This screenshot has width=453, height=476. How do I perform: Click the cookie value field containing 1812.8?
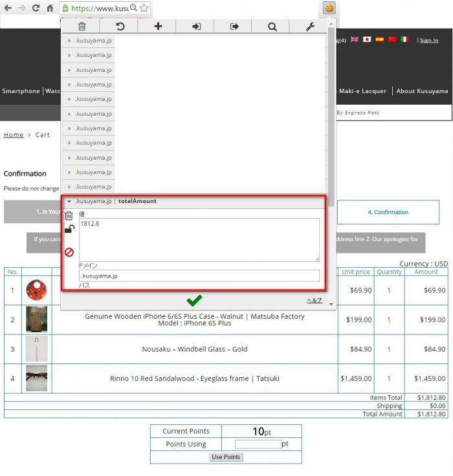(x=199, y=239)
